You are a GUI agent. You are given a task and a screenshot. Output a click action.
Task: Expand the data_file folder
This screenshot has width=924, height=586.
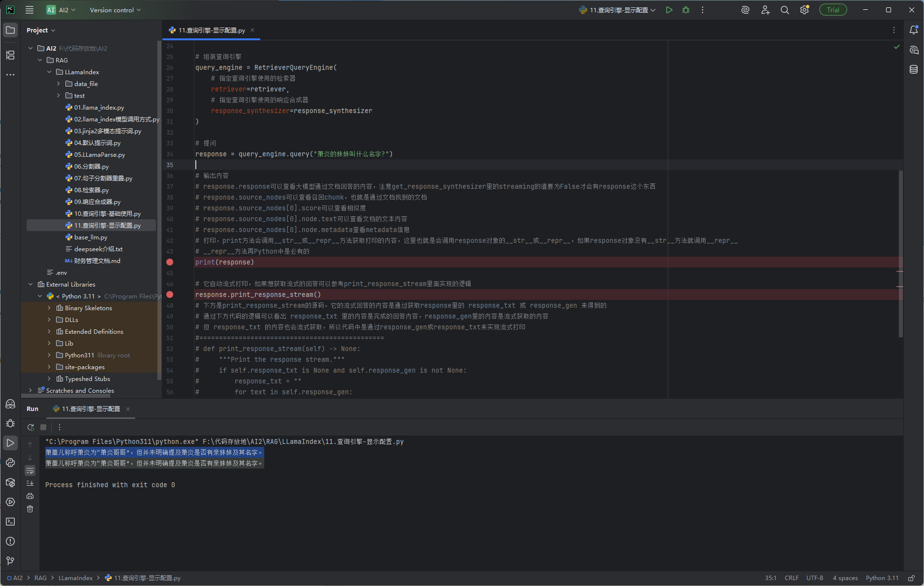tap(59, 84)
